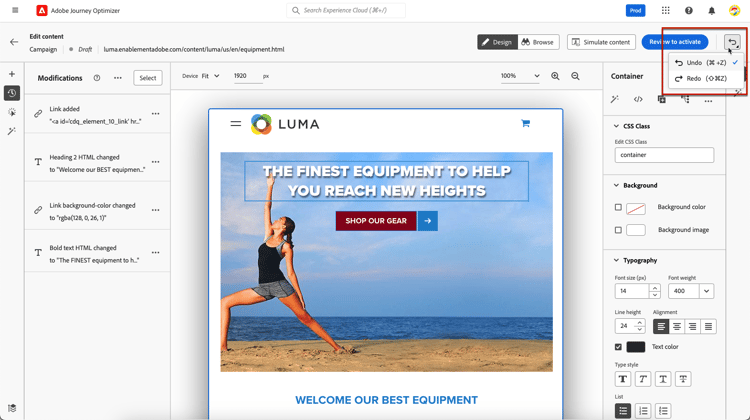The width and height of the screenshot is (750, 420).
Task: Toggle the bold type style
Action: (x=623, y=379)
